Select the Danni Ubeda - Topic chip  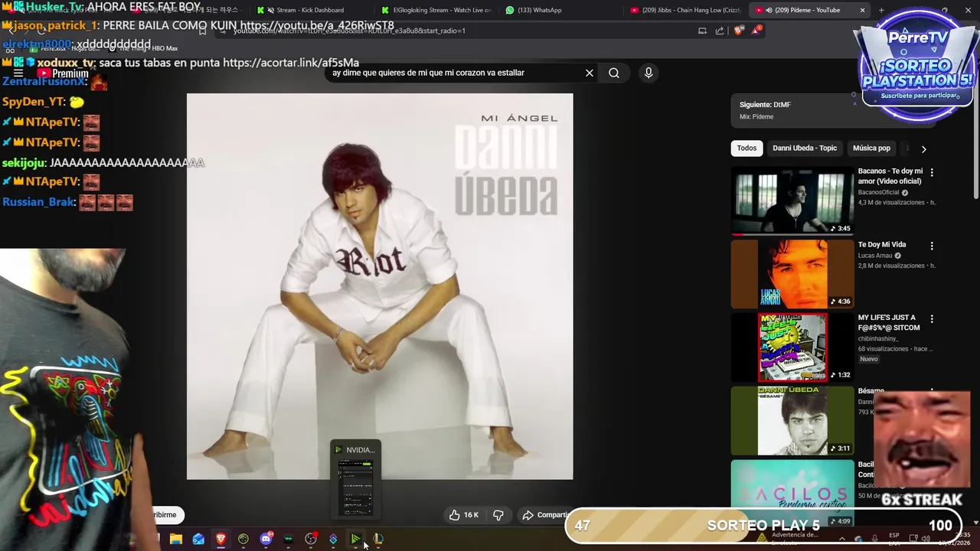tap(805, 148)
